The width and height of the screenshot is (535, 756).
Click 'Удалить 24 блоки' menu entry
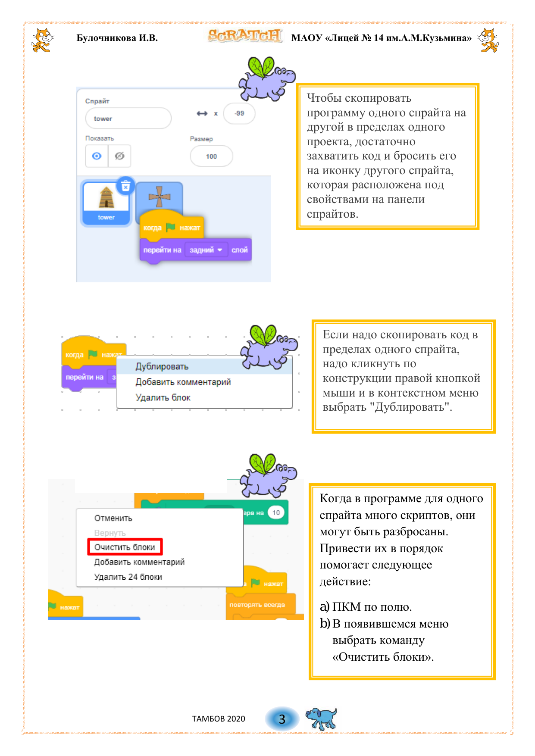coord(128,577)
